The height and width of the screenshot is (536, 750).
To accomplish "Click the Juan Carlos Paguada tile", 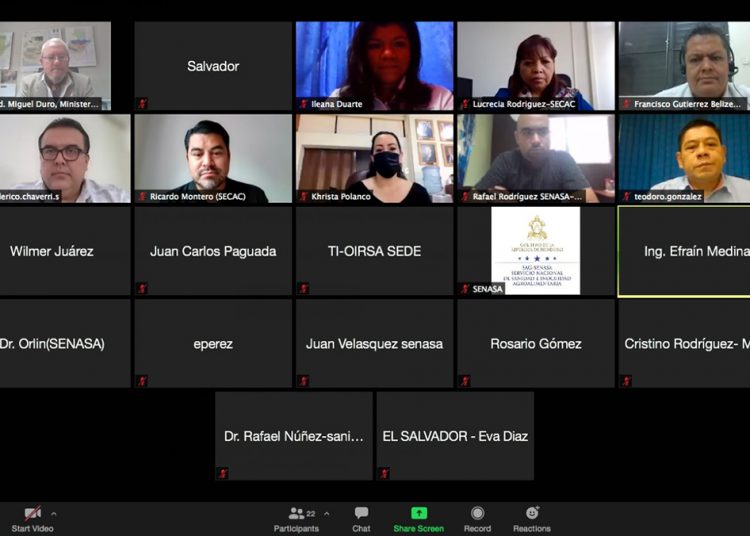I will pyautogui.click(x=213, y=252).
